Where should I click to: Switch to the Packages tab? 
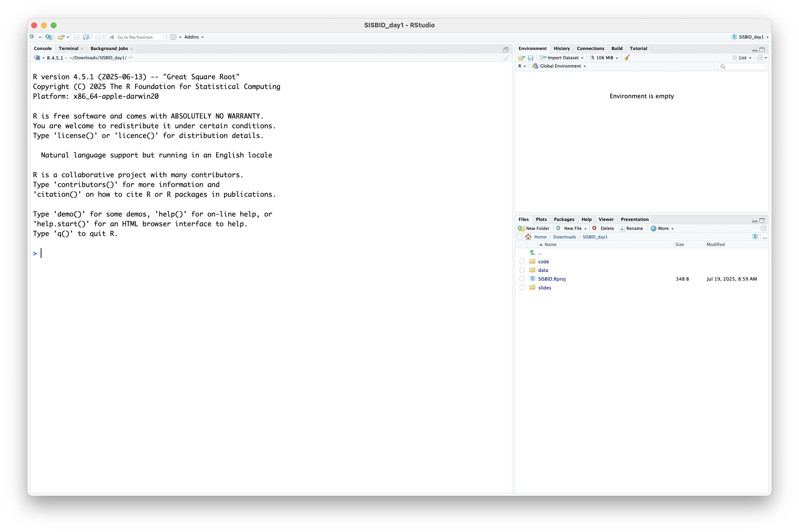(564, 219)
